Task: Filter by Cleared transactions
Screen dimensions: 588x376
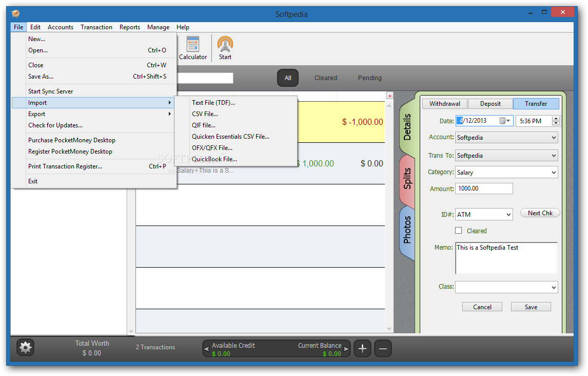Action: 325,78
